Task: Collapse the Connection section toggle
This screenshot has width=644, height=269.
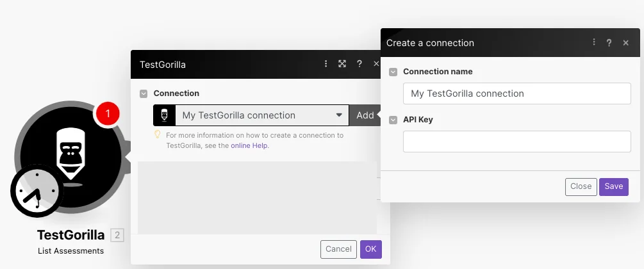Action: point(144,94)
